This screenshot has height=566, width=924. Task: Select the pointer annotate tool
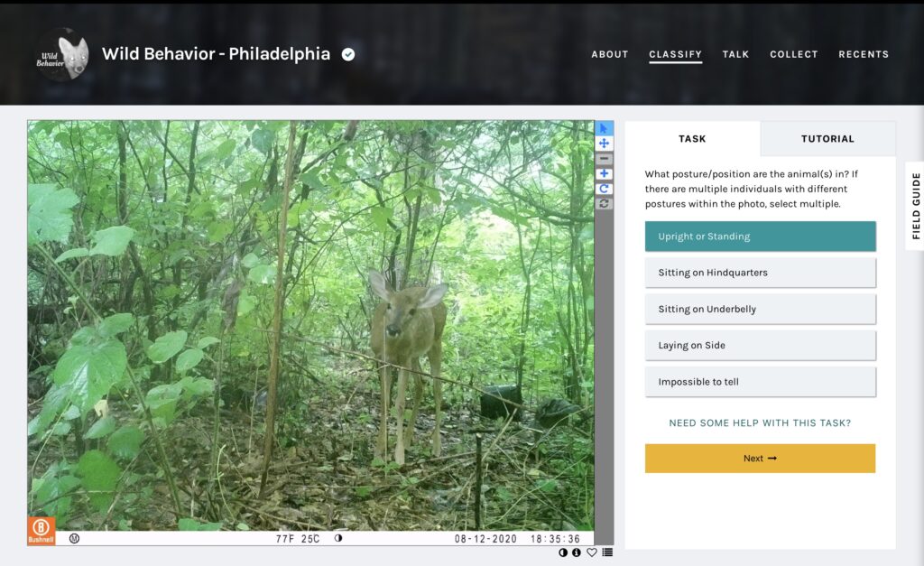[604, 128]
